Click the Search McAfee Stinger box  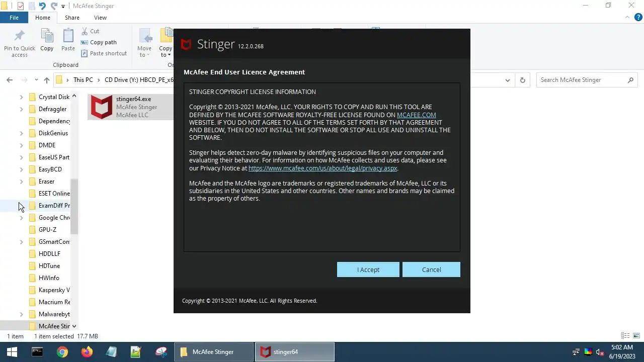587,80
